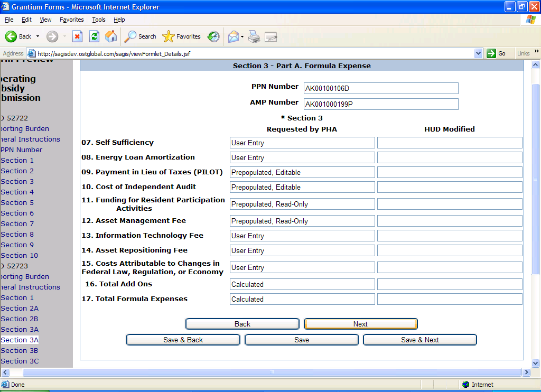Click the page's vertical scrollbar thumb
The height and width of the screenshot is (392, 541).
click(x=535, y=180)
